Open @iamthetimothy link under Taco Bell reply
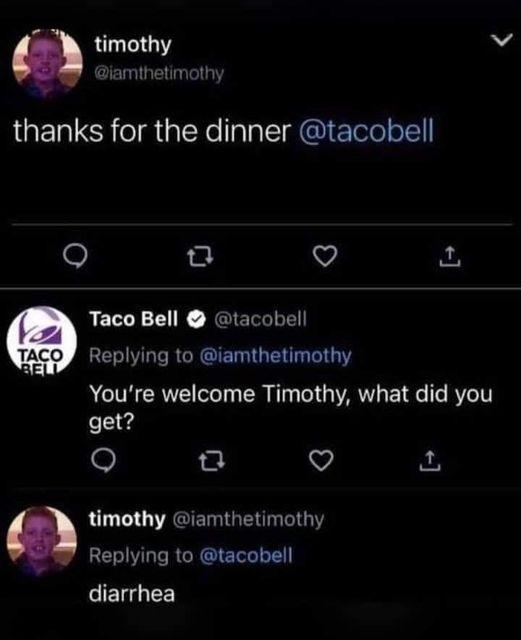The width and height of the screenshot is (521, 640). coord(275,356)
